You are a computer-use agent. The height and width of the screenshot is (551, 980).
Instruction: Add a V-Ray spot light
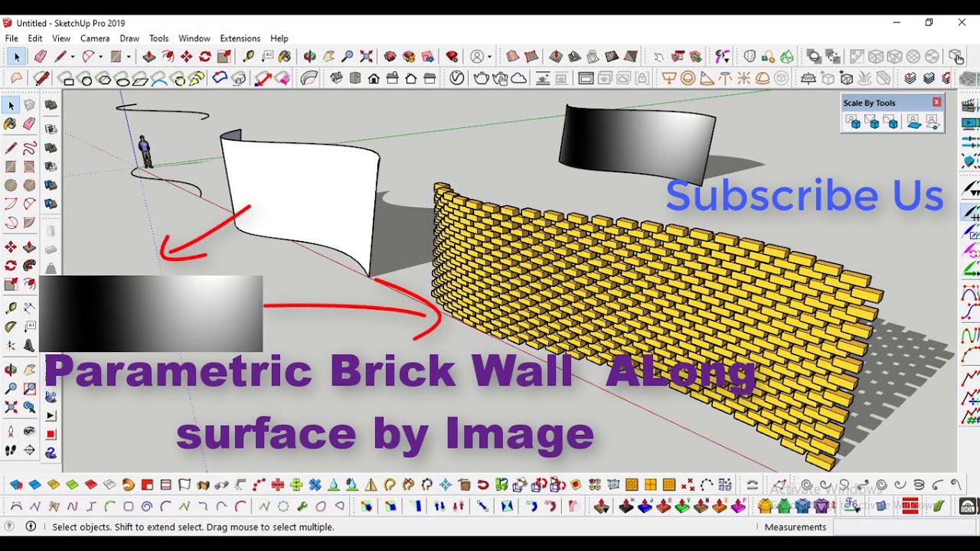[706, 78]
